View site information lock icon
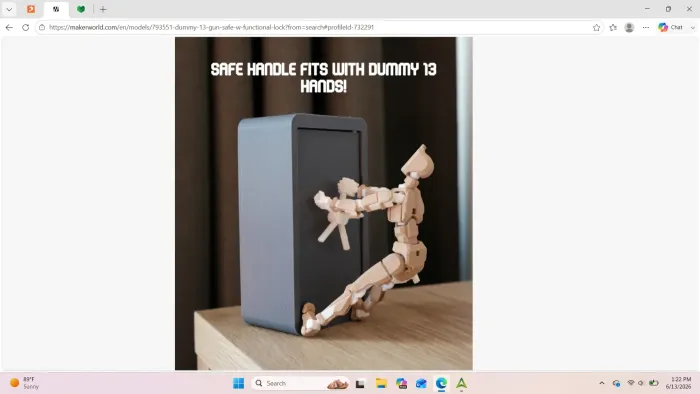700x394 pixels. 42,27
